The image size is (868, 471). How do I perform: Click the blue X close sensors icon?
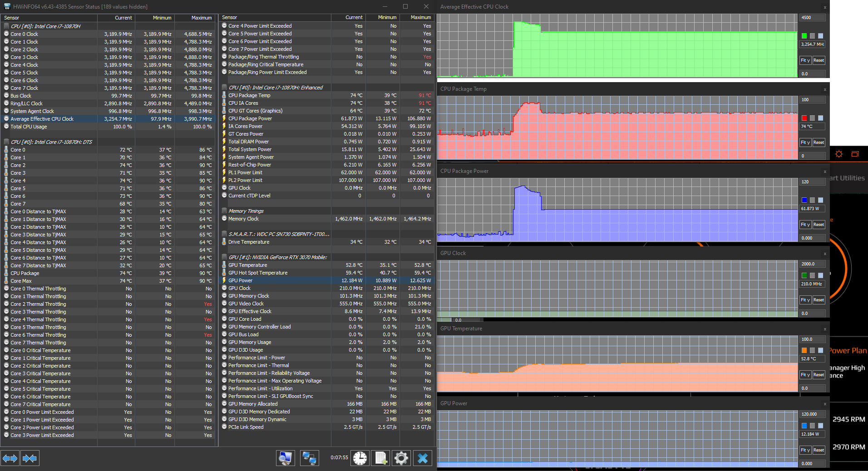tap(422, 458)
